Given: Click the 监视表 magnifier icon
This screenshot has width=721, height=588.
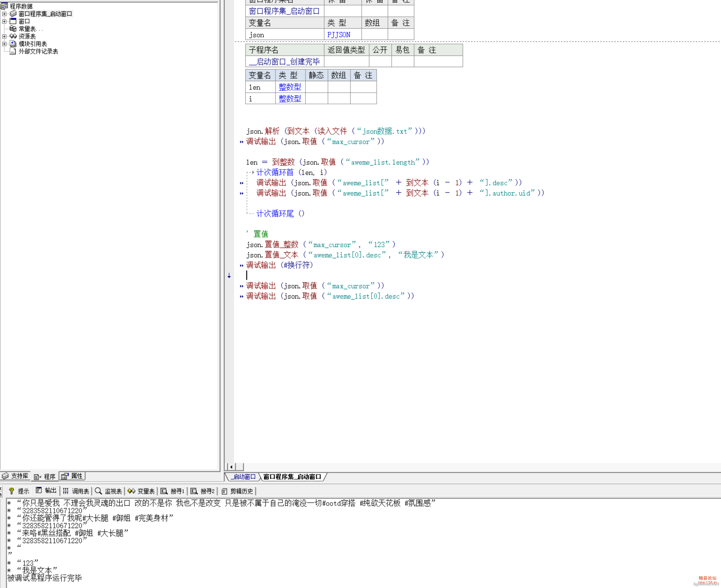Looking at the screenshot, I should [x=98, y=491].
